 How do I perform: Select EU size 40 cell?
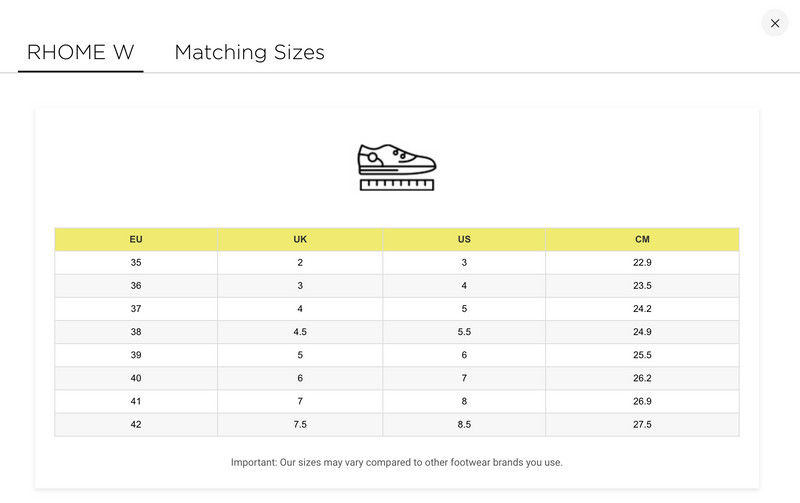click(136, 378)
